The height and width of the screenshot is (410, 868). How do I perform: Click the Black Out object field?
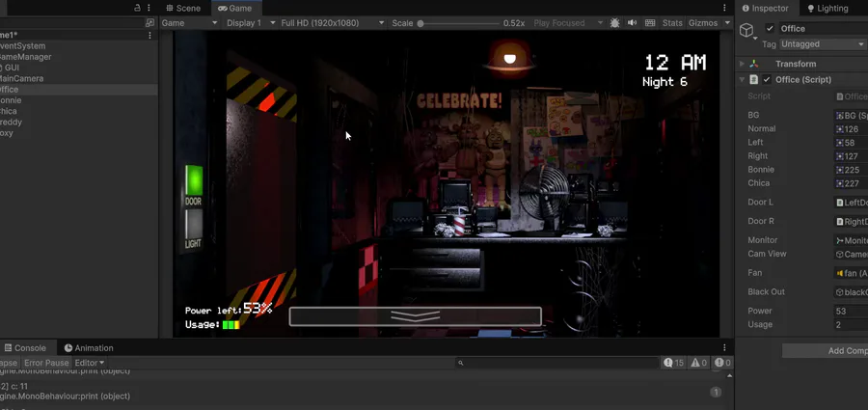[852, 292]
